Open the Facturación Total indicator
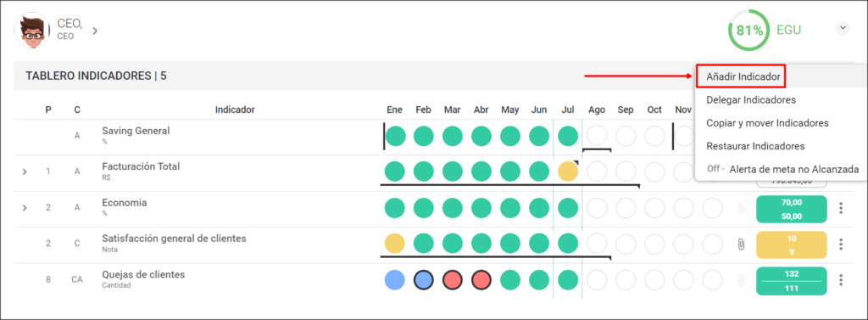Viewport: 868px width, 320px height. click(x=141, y=166)
